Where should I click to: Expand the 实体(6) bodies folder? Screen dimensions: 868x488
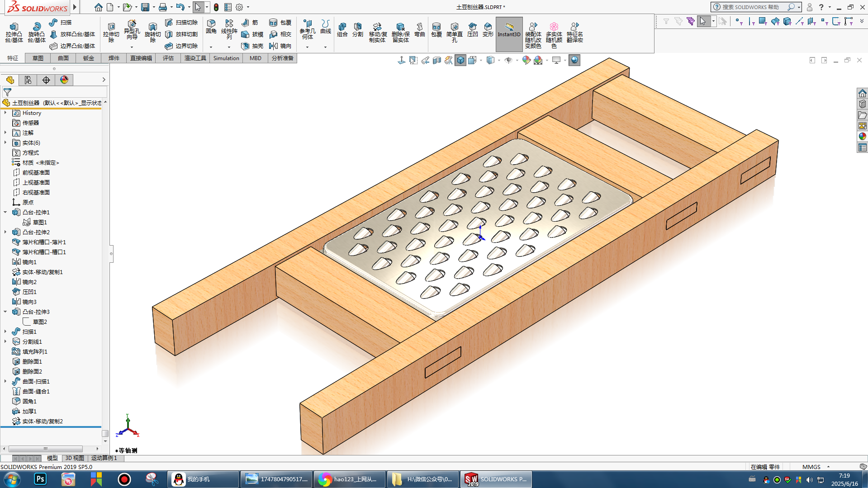click(x=5, y=142)
